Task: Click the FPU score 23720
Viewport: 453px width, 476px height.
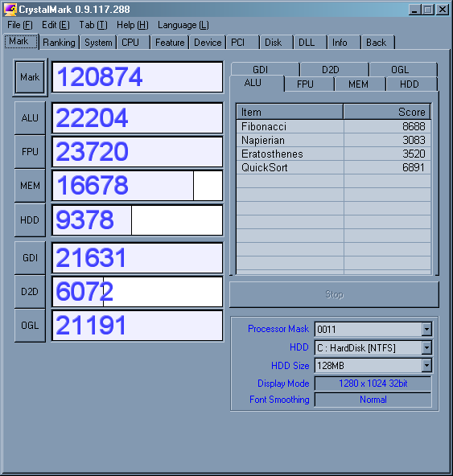Action: (138, 151)
